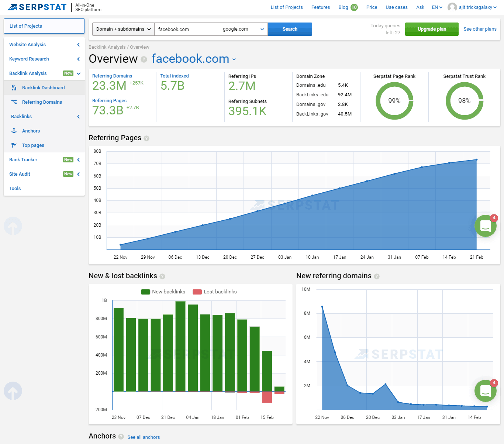The width and height of the screenshot is (504, 444).
Task: Click the Referring Domains sidebar icon
Action: pos(14,102)
